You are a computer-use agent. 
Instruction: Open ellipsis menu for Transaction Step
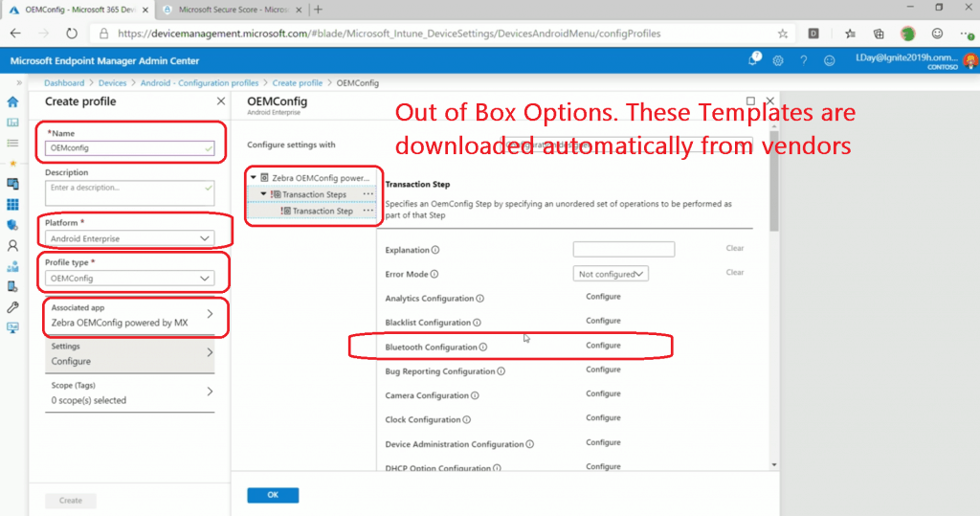(368, 211)
